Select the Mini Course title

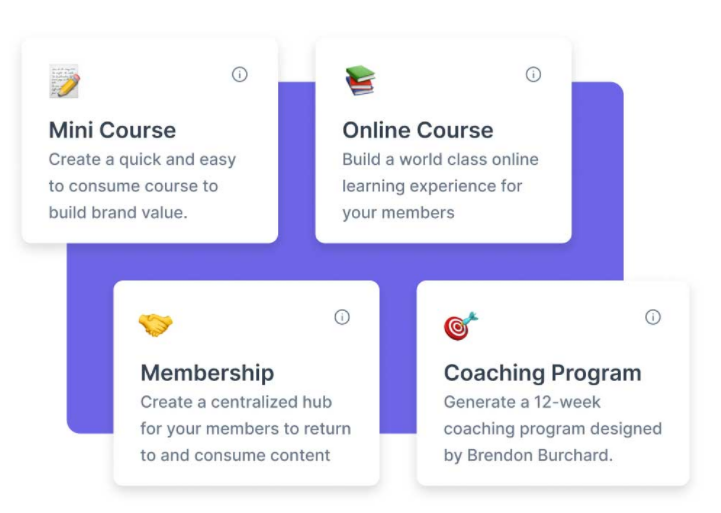click(112, 130)
